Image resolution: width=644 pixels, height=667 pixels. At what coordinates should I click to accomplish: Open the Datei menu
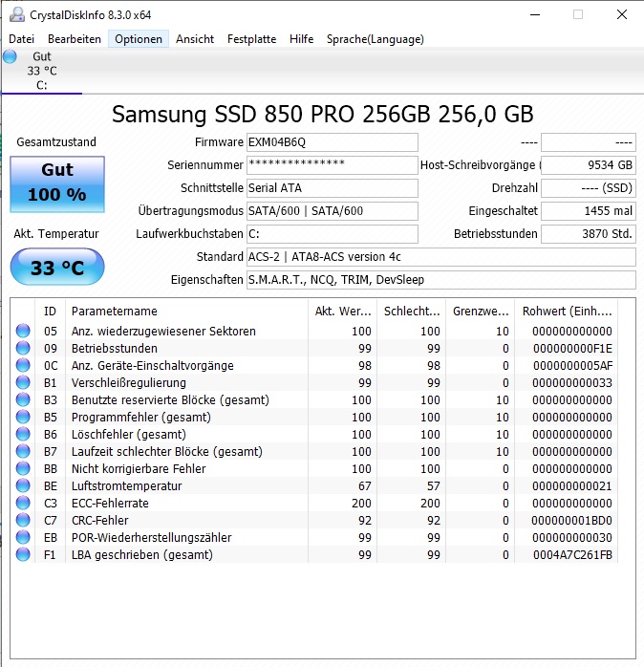tap(21, 39)
